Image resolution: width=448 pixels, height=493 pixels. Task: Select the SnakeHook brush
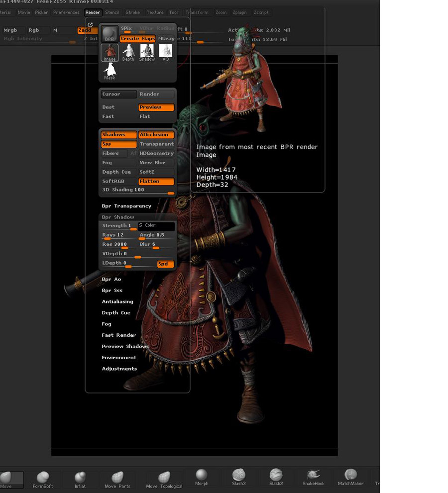click(x=313, y=477)
